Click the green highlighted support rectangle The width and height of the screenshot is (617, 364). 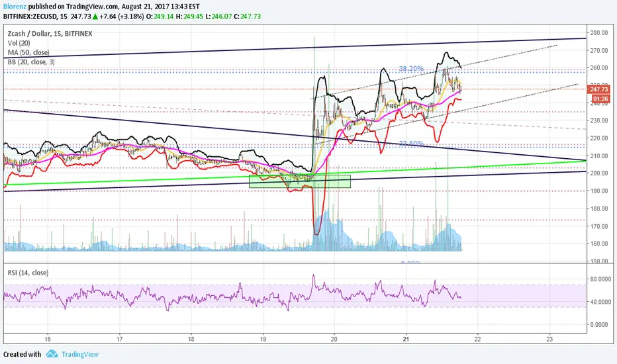click(299, 181)
